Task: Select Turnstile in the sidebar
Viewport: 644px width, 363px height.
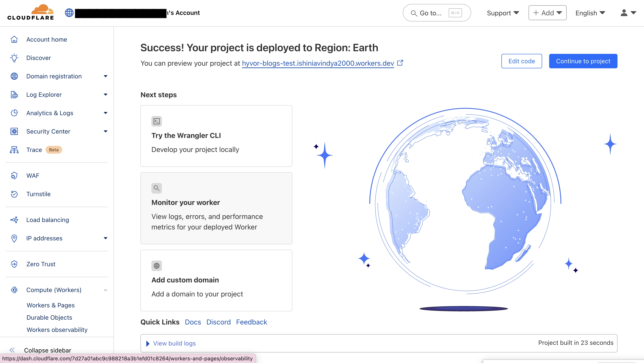Action: tap(39, 194)
